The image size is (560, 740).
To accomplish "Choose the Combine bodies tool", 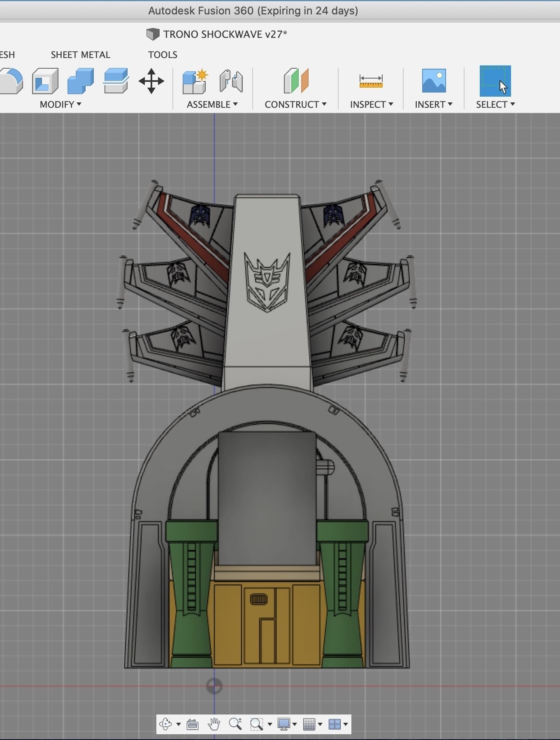I will click(x=80, y=81).
